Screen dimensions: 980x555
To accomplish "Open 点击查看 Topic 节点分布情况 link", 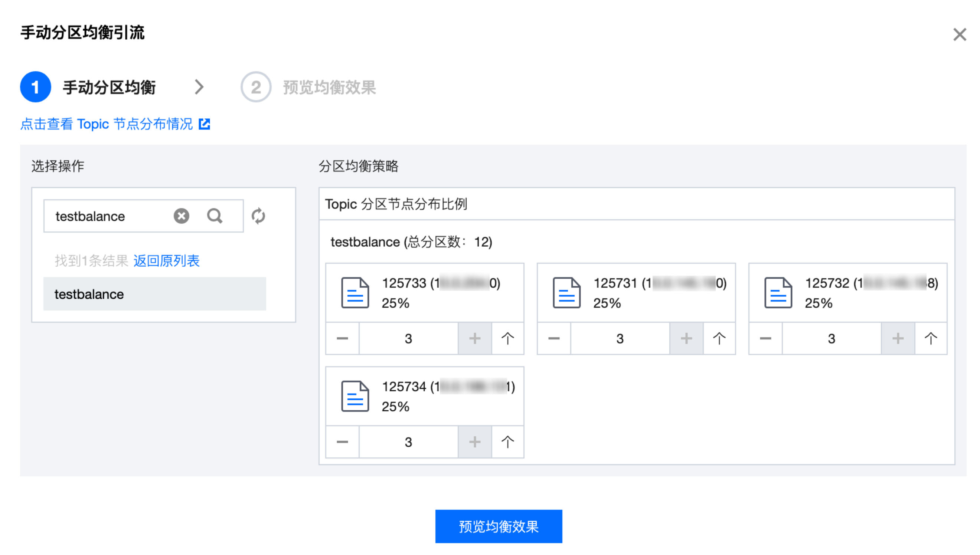I will pyautogui.click(x=107, y=124).
